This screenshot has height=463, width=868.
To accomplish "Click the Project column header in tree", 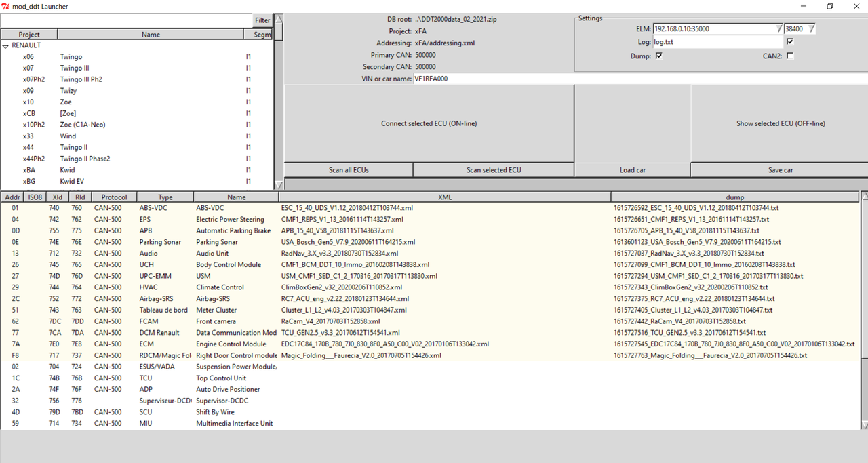I will tap(29, 34).
